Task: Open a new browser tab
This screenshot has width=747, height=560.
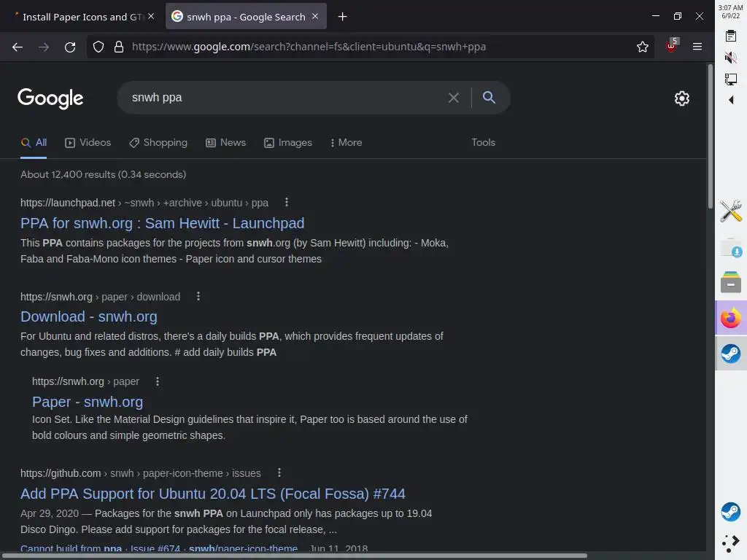Action: point(342,17)
